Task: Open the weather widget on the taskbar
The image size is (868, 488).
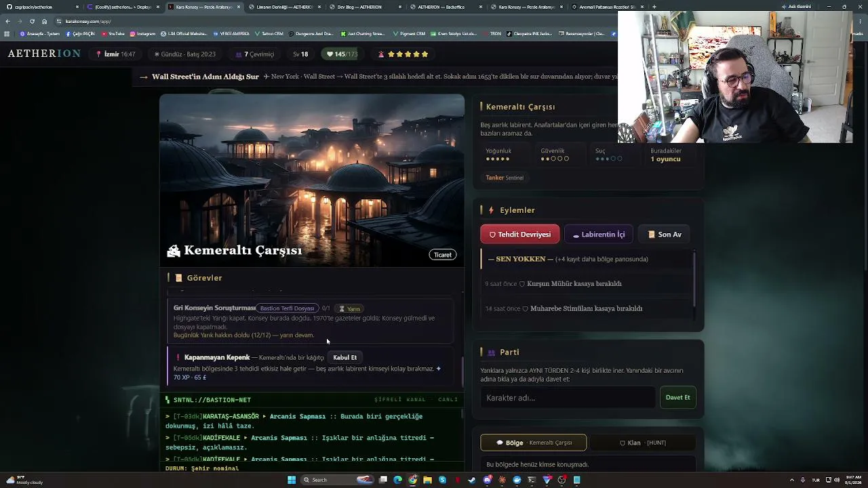Action: pos(24,480)
